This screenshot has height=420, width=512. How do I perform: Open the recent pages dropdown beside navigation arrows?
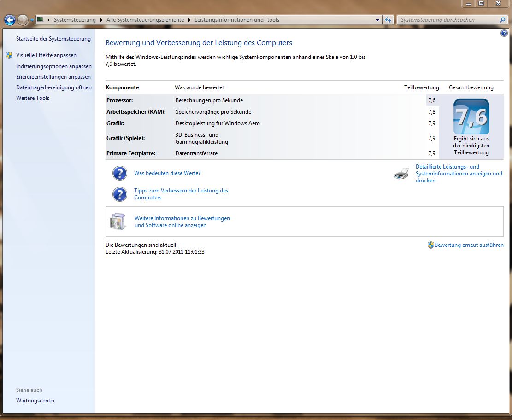pos(32,20)
